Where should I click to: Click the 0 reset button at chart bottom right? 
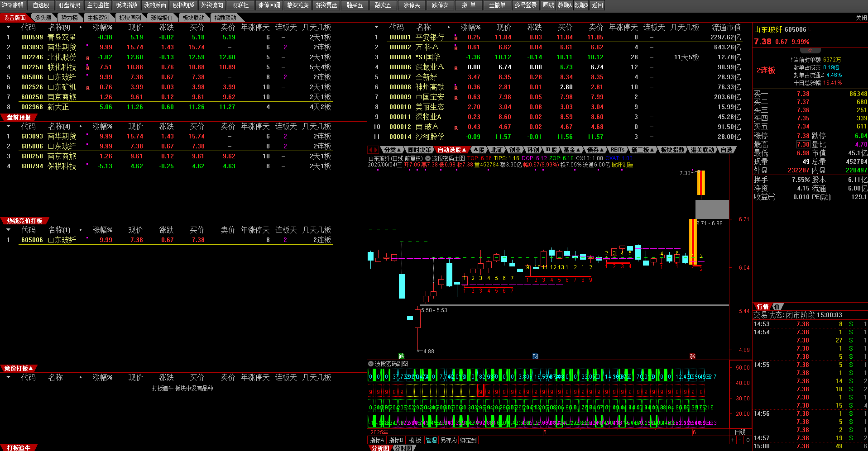tap(748, 440)
